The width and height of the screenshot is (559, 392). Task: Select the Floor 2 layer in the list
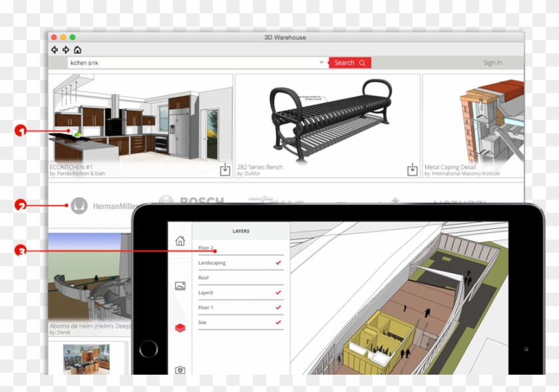pyautogui.click(x=205, y=248)
